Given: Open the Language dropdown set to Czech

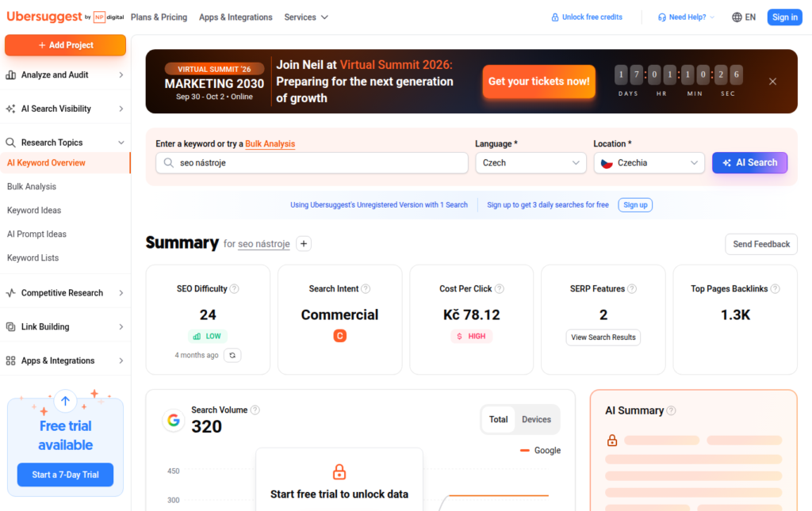Looking at the screenshot, I should point(530,163).
